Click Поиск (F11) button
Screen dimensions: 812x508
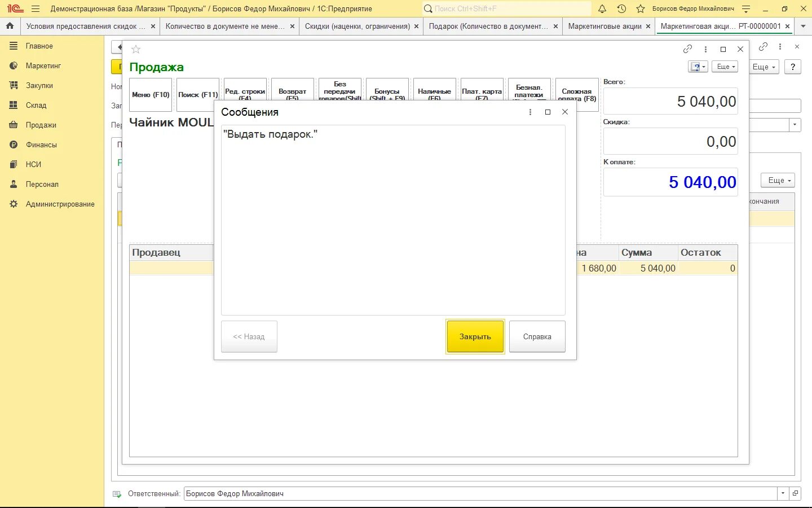[x=198, y=94]
